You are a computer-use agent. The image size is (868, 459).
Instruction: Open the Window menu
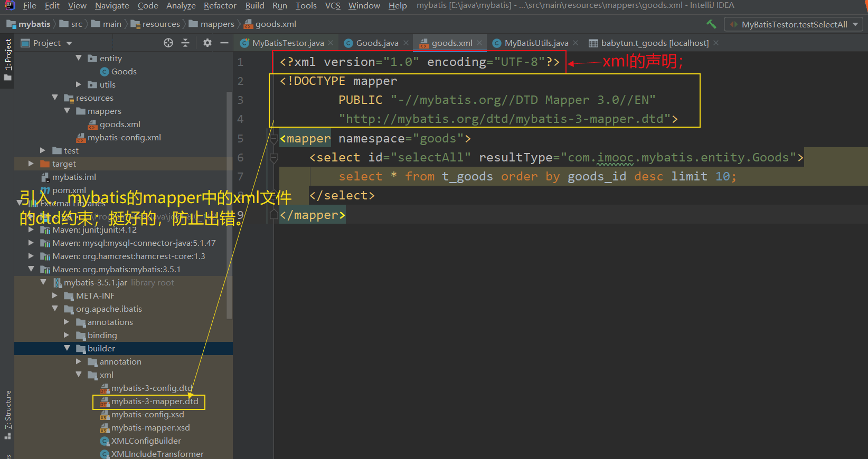point(364,5)
